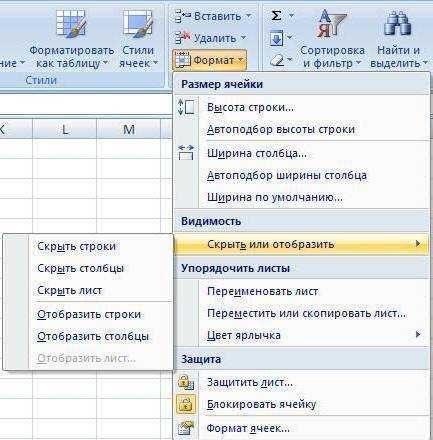
Task: Open the Вставить dropdown arrow
Action: 249,16
